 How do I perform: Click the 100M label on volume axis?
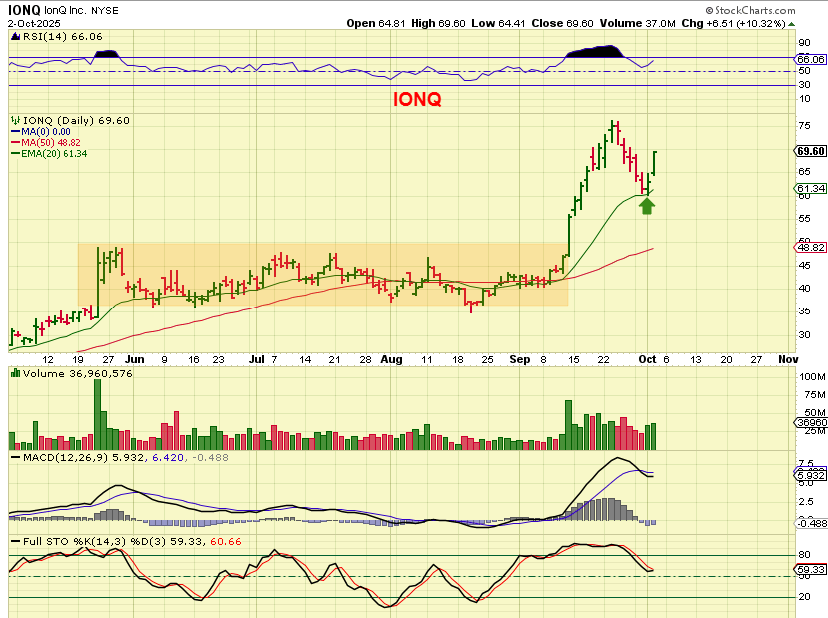click(x=812, y=377)
